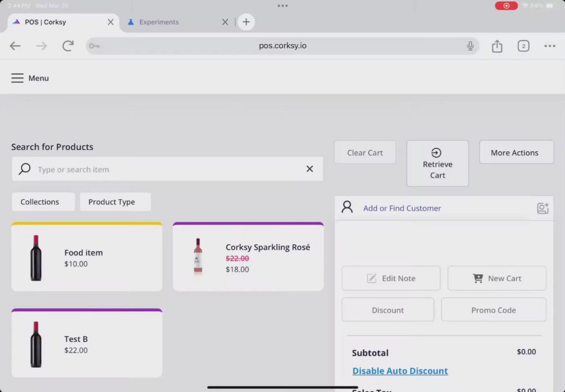The image size is (565, 392).
Task: Add Food item to the cart
Action: 87,257
